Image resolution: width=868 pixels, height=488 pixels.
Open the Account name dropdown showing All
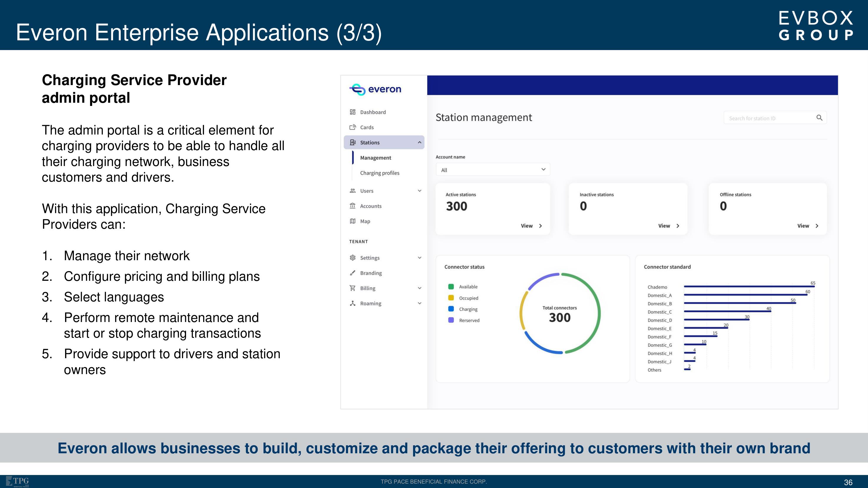[493, 170]
